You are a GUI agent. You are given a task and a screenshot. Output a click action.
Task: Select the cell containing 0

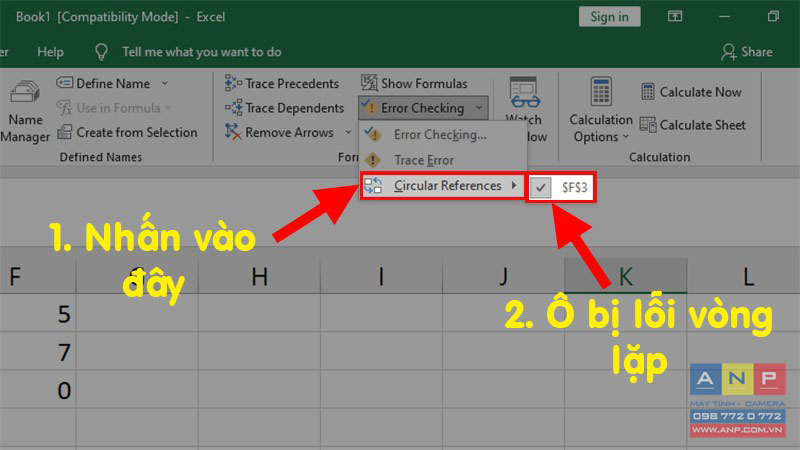point(38,390)
